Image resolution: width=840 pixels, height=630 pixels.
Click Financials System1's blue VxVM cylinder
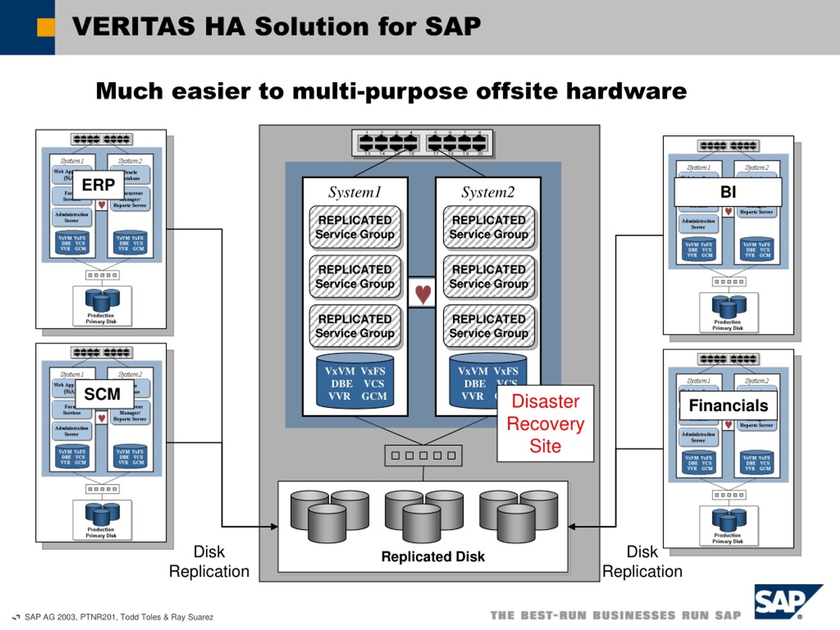[x=699, y=463]
